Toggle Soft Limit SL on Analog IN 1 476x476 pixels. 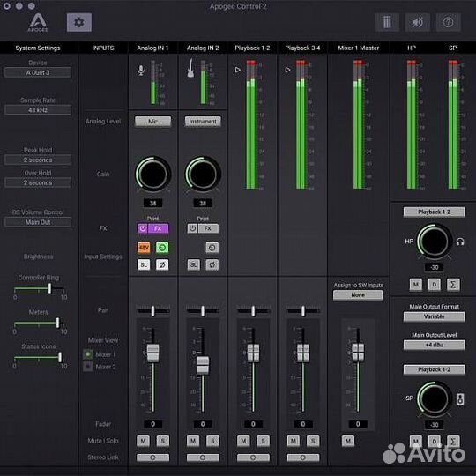pyautogui.click(x=144, y=264)
